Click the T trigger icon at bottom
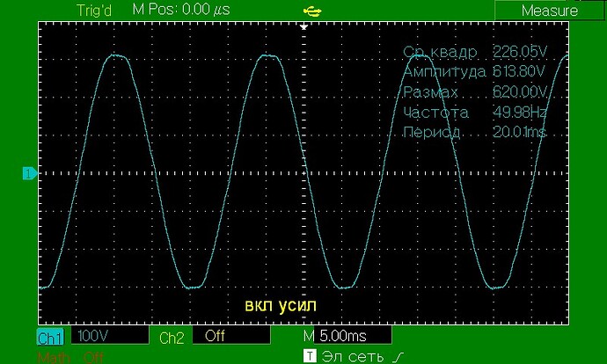The image size is (607, 364). (310, 356)
